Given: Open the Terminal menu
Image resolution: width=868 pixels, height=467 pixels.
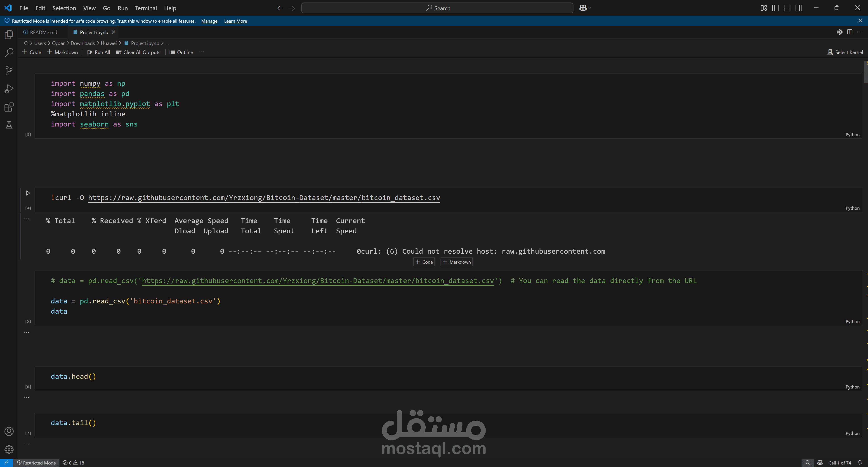Looking at the screenshot, I should tap(146, 8).
